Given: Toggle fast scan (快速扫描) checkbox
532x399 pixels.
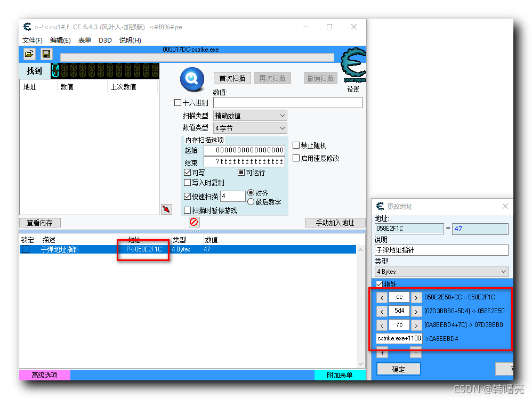Looking at the screenshot, I should 187,196.
